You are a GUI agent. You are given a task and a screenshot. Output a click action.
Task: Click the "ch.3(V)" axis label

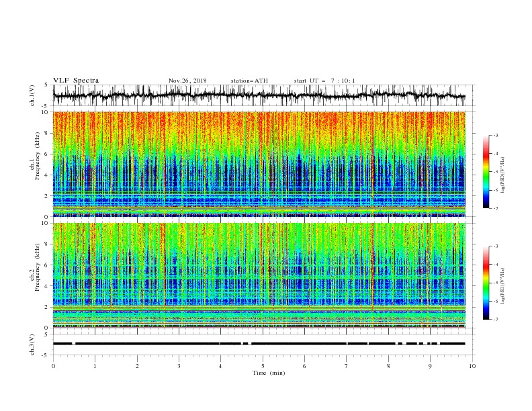click(x=32, y=345)
